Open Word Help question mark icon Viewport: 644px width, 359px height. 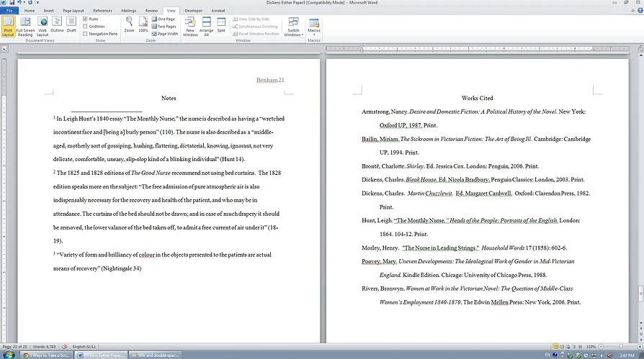click(x=640, y=11)
